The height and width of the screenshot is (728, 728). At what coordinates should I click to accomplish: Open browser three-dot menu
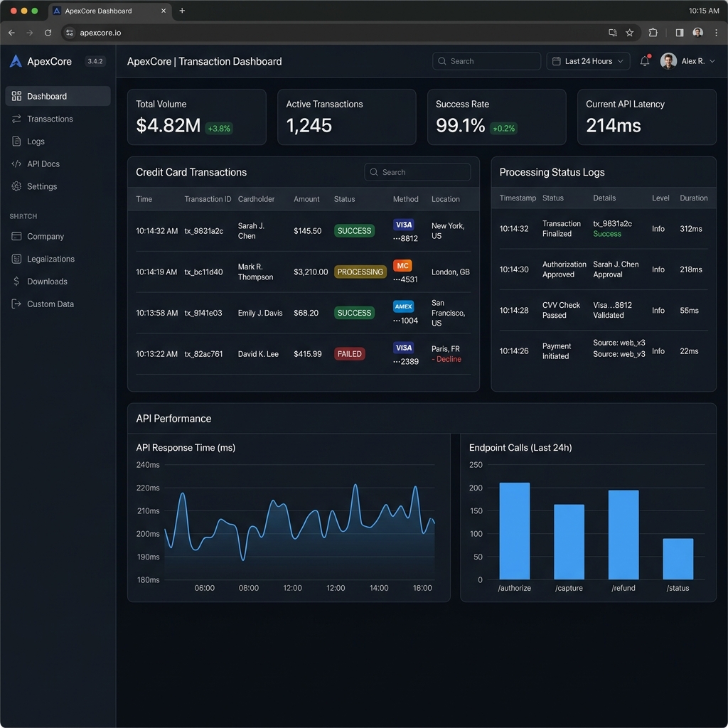tap(717, 33)
